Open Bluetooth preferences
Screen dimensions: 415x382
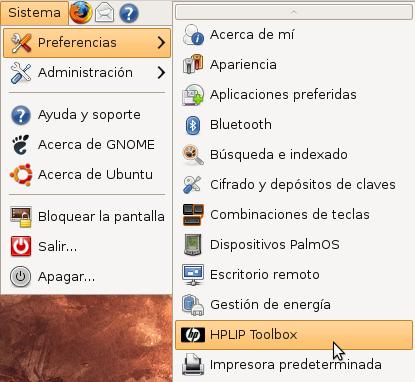[x=294, y=125]
